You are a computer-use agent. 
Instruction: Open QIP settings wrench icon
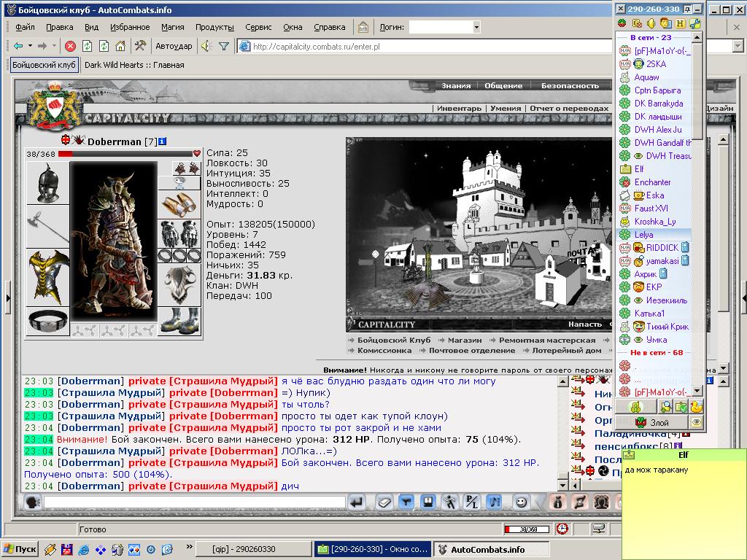[695, 23]
